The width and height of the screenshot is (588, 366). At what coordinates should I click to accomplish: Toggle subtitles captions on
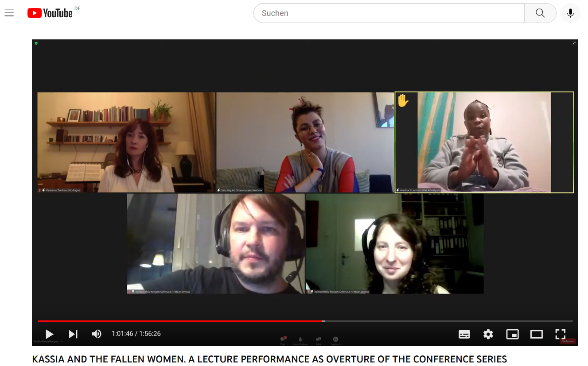(x=464, y=334)
